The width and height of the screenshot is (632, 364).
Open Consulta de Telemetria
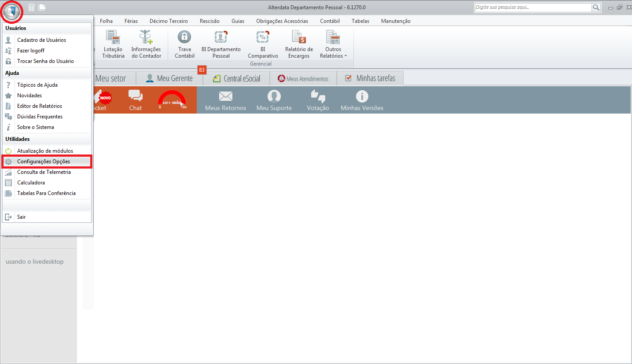(x=47, y=172)
